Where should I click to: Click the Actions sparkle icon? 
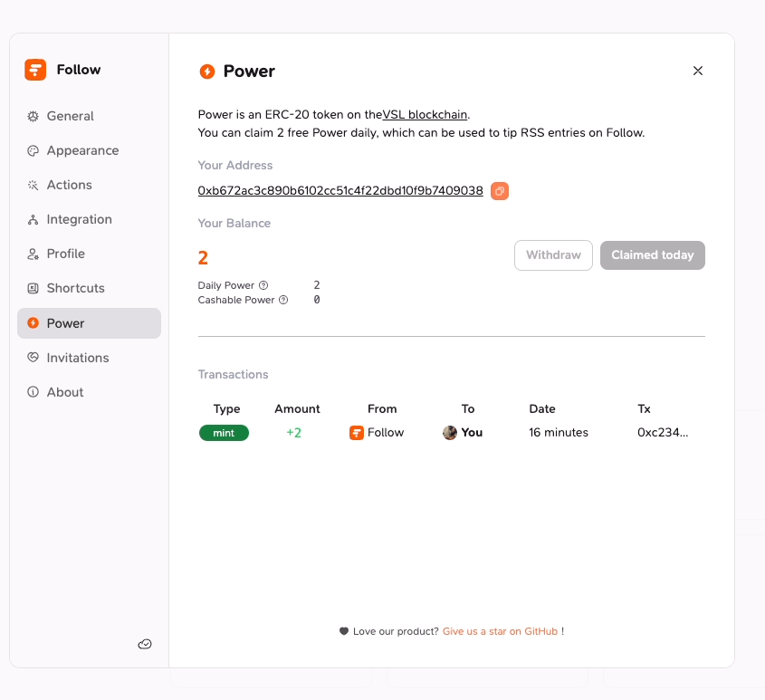tap(33, 185)
